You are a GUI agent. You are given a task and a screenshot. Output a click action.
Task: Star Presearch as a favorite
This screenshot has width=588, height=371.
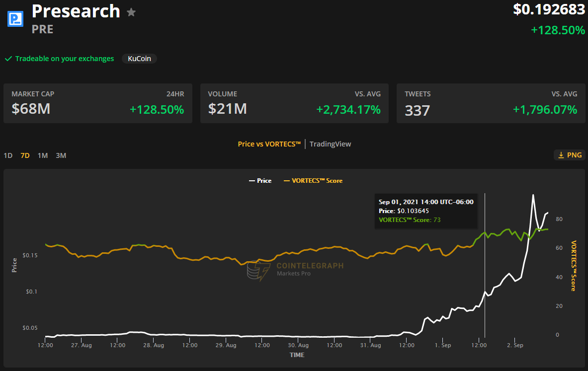[131, 12]
